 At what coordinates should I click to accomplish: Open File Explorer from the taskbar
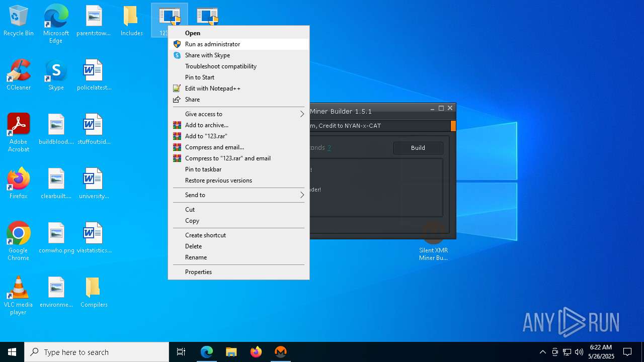(231, 352)
